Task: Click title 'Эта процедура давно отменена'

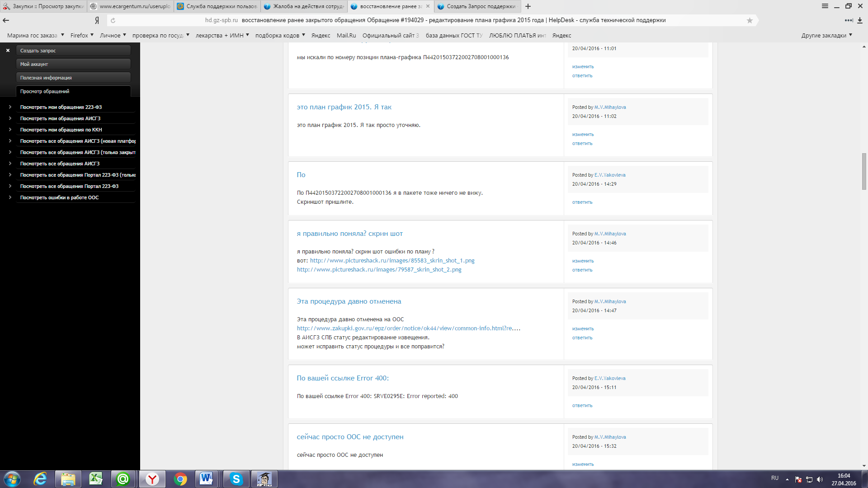Action: [x=349, y=301]
